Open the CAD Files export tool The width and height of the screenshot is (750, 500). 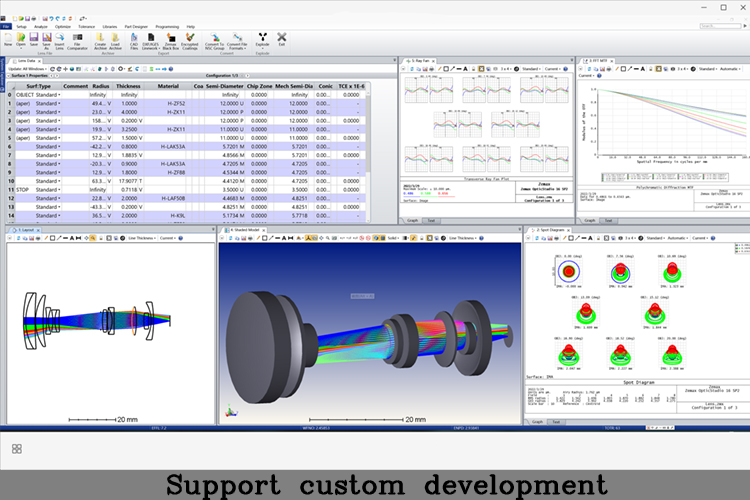click(135, 39)
